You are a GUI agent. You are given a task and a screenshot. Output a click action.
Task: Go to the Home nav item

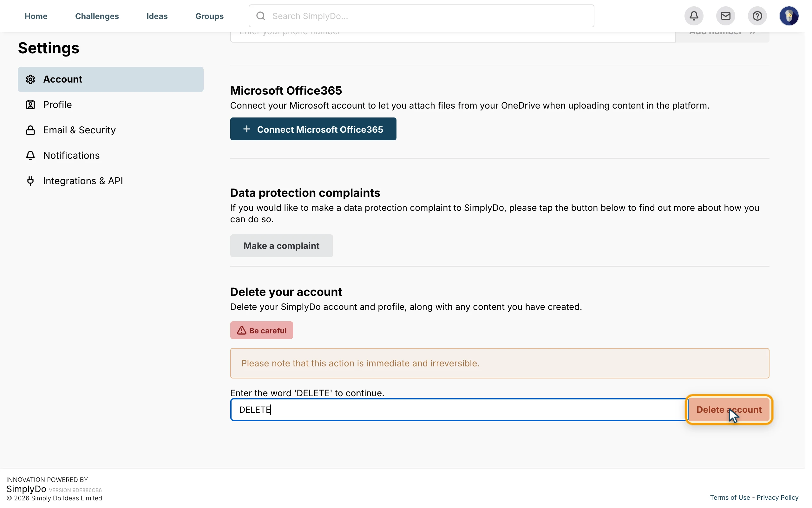pos(36,16)
